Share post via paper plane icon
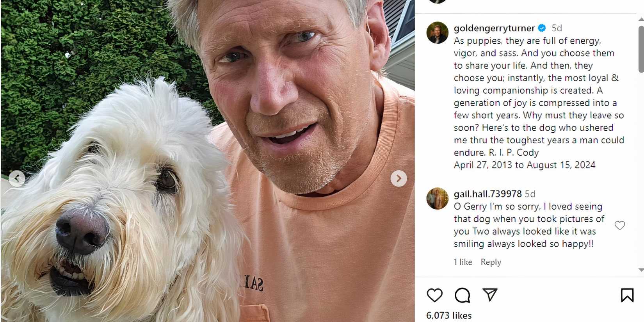The image size is (644, 322). tap(490, 295)
